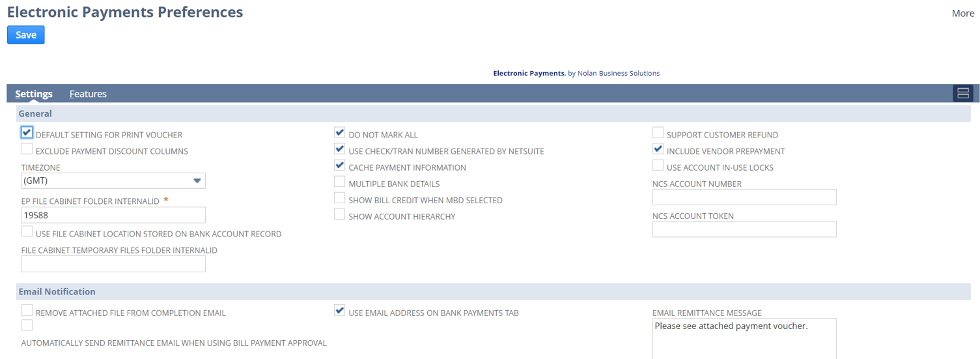Toggle Cache Payment Information checkbox
Image resolution: width=980 pixels, height=359 pixels.
pos(339,165)
